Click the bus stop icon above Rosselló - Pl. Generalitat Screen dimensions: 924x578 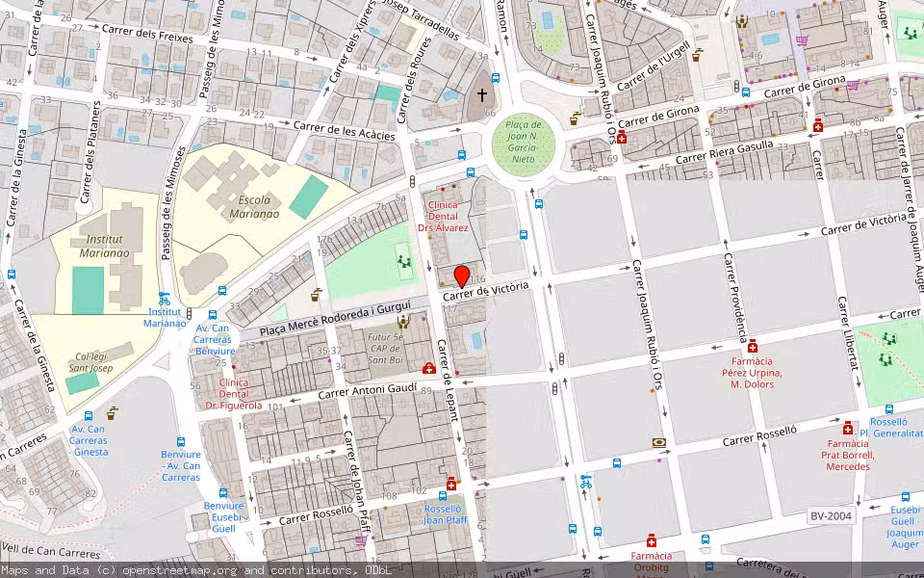pyautogui.click(x=889, y=408)
